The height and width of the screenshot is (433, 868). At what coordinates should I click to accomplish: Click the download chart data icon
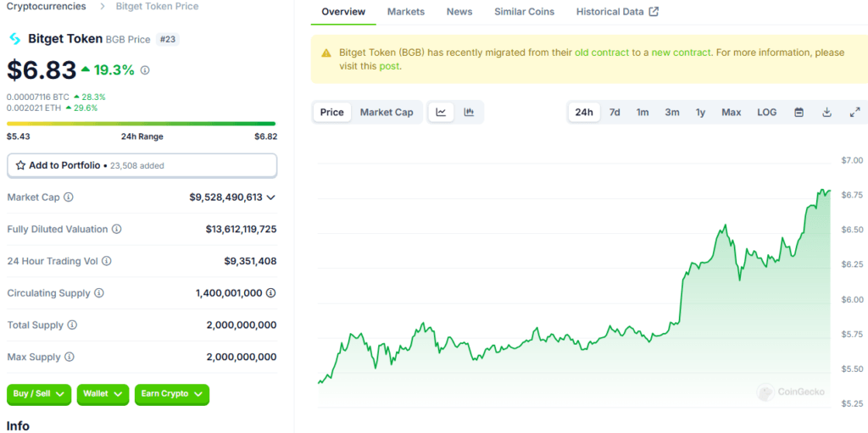point(826,113)
